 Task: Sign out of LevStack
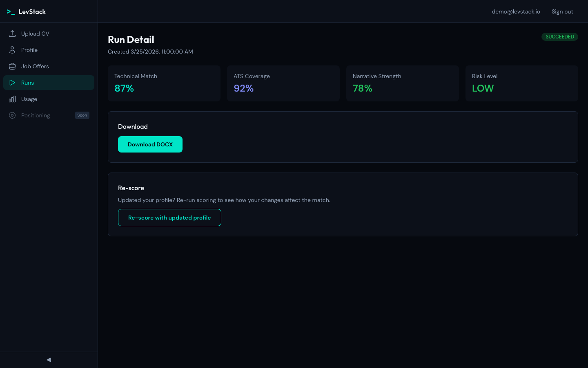pos(562,11)
